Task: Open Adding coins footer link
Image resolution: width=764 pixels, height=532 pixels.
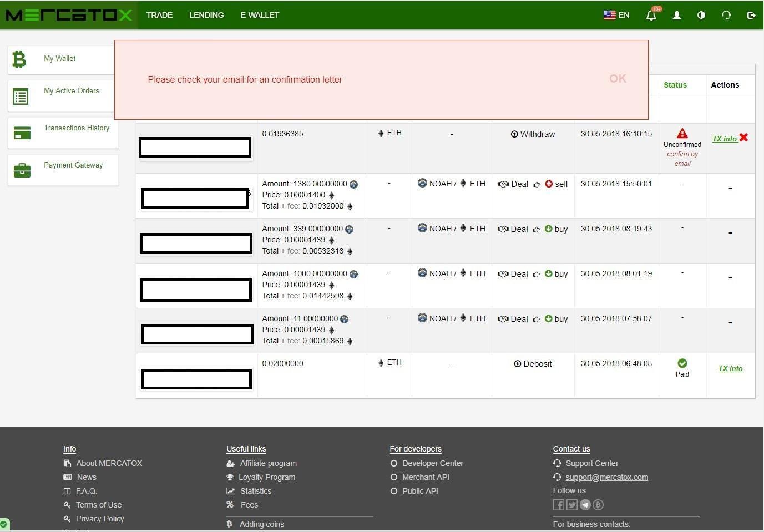Action: click(262, 524)
